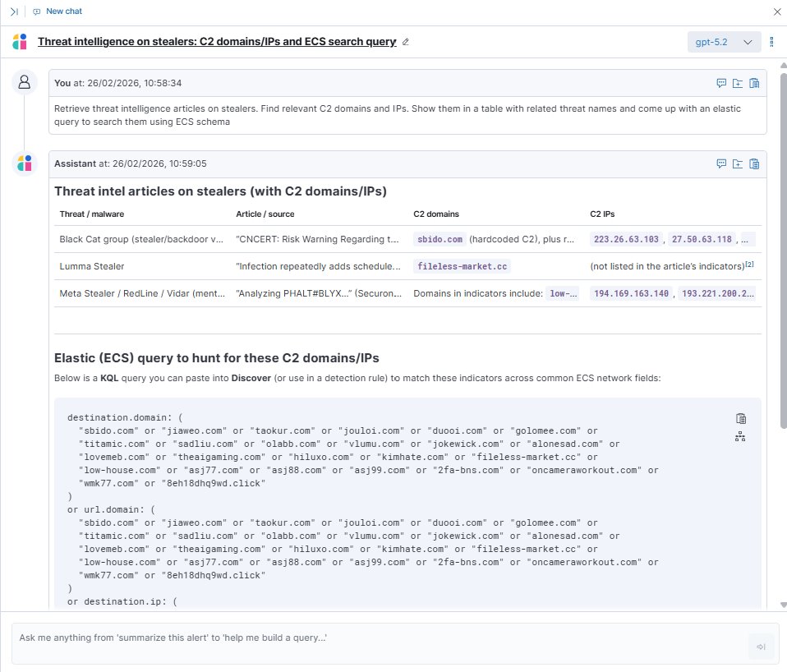787x672 pixels.
Task: Add Assistant response to a case
Action: click(x=738, y=163)
